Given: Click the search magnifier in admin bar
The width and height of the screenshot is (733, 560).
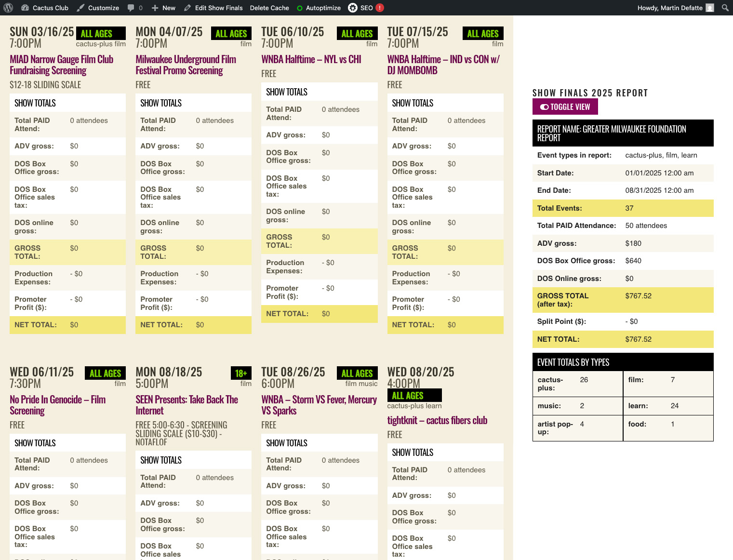Looking at the screenshot, I should coord(725,8).
